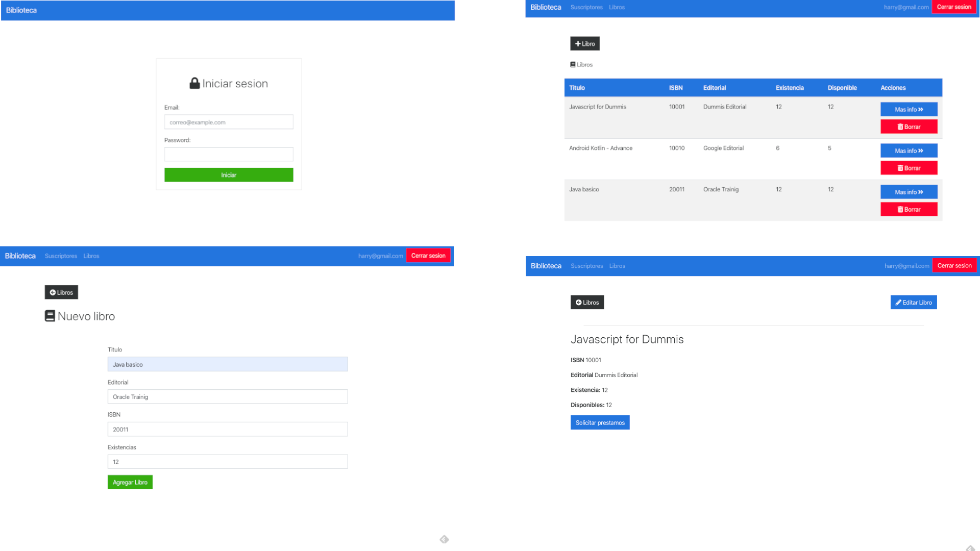Screen dimensions: 980x551
Task: Click Borrar in the Android Kotlin - Advance row
Action: point(909,168)
